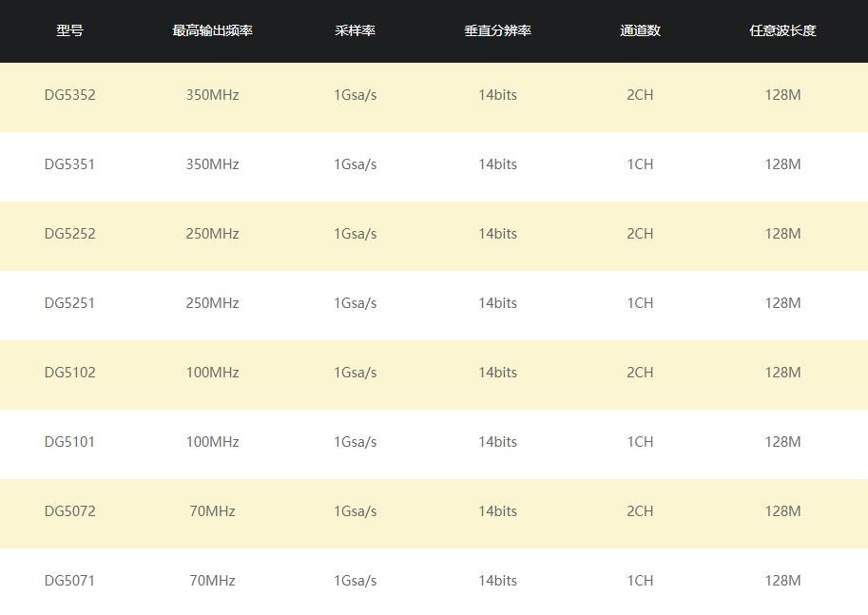Click 128M in the DG5071 row
The image size is (868, 615).
point(782,580)
